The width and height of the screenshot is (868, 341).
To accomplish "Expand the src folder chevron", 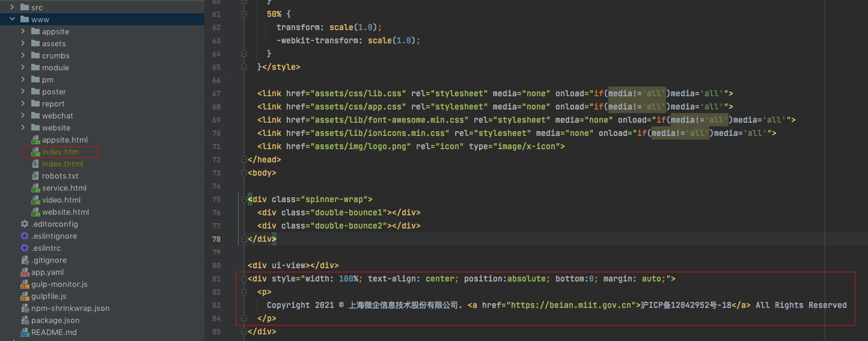I will pos(12,7).
